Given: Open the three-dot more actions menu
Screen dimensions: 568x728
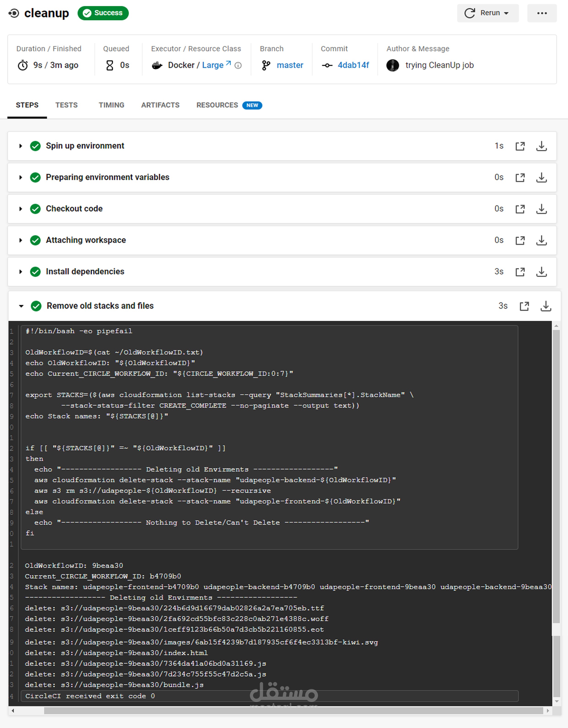Looking at the screenshot, I should (x=542, y=13).
